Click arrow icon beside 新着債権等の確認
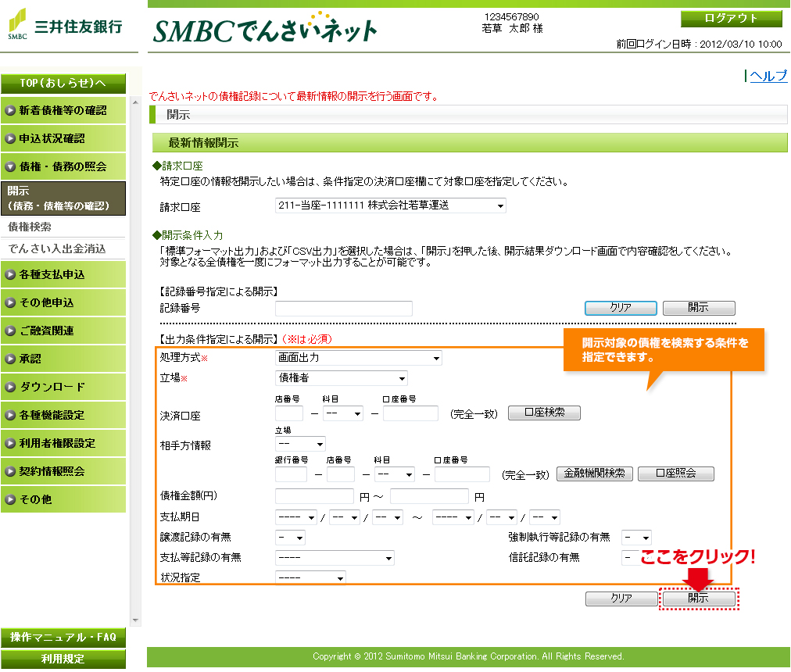Screen dimensions: 791x672 [x=10, y=110]
